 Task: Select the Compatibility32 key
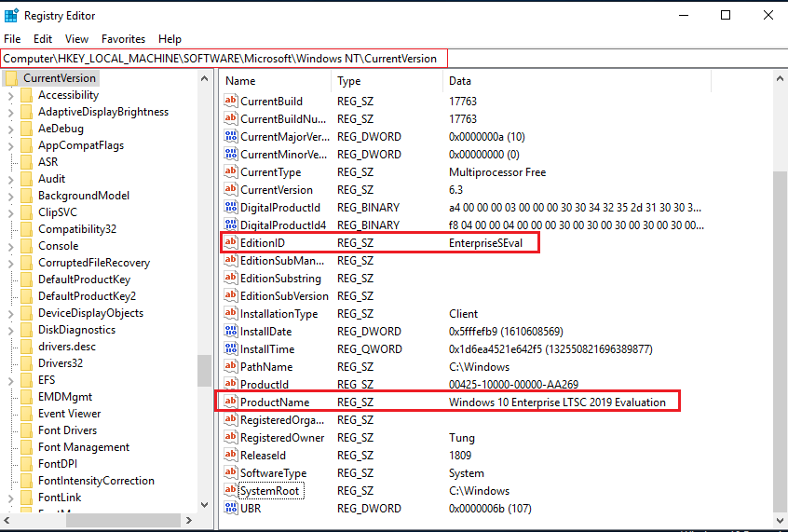point(77,229)
